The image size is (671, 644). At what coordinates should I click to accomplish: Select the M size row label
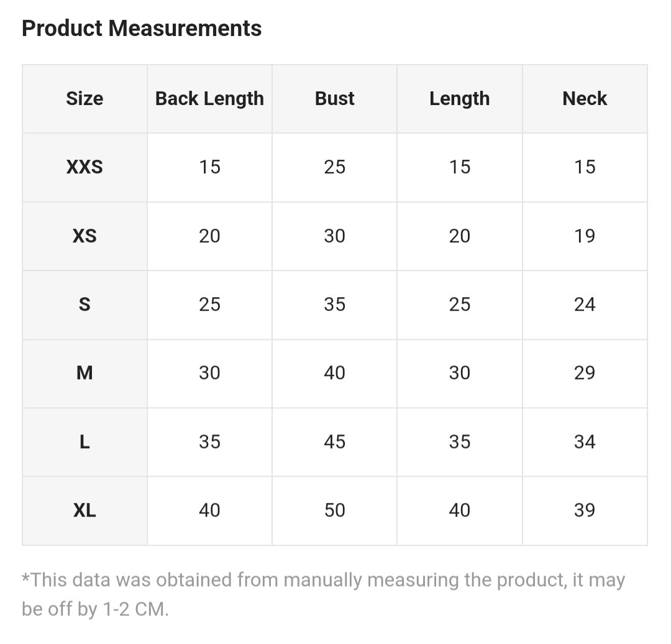coord(84,373)
